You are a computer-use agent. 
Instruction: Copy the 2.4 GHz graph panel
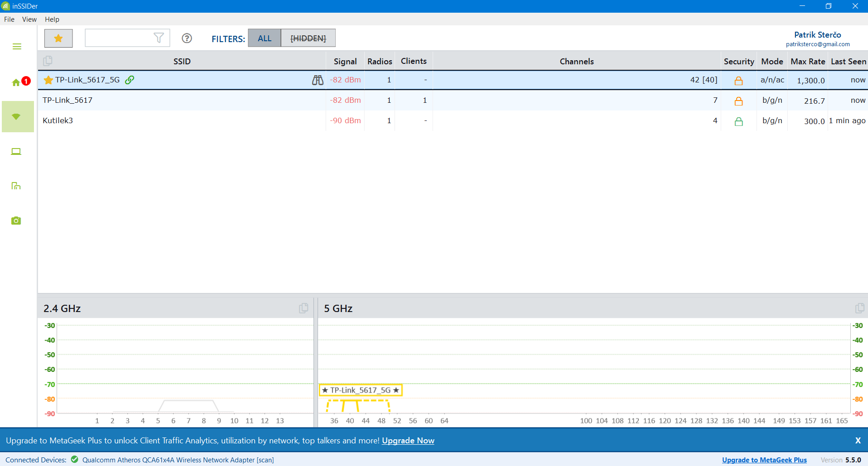[304, 308]
